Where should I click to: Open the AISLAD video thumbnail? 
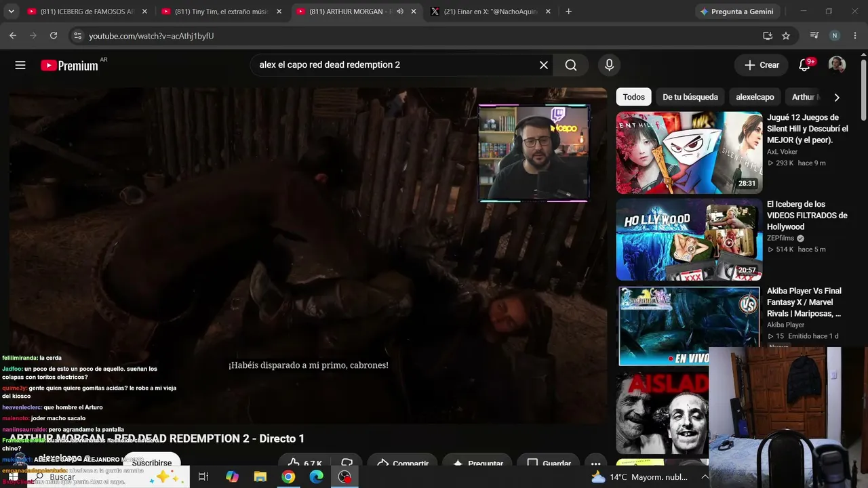[x=663, y=413]
